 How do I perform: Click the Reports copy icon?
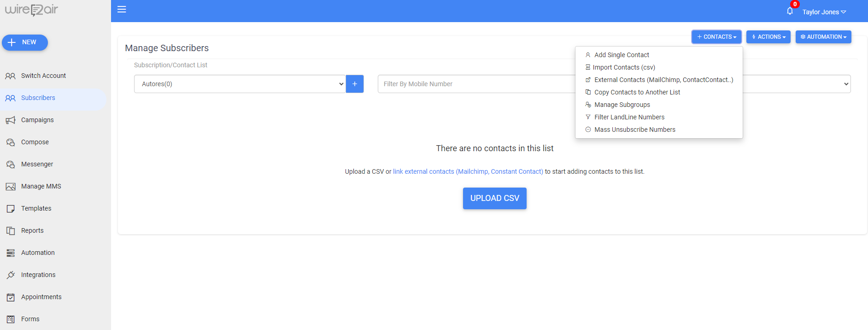coord(10,231)
